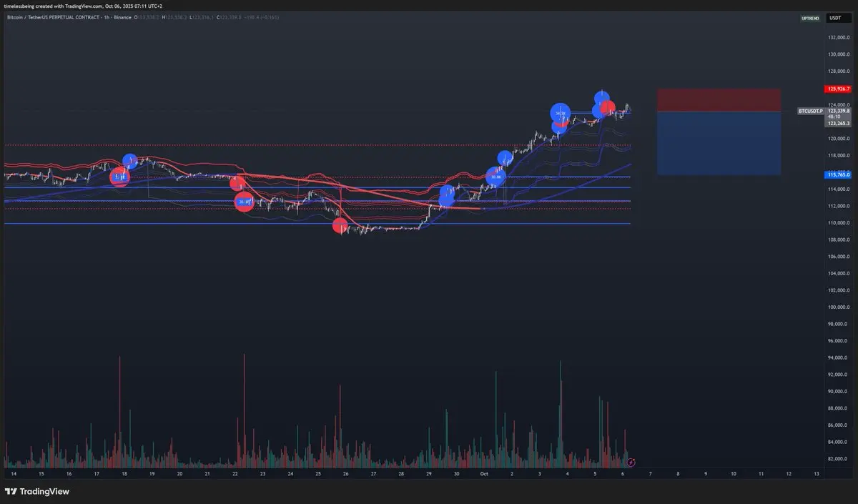This screenshot has width=858, height=504.
Task: Click date 22 on the time axis
Action: 235,473
